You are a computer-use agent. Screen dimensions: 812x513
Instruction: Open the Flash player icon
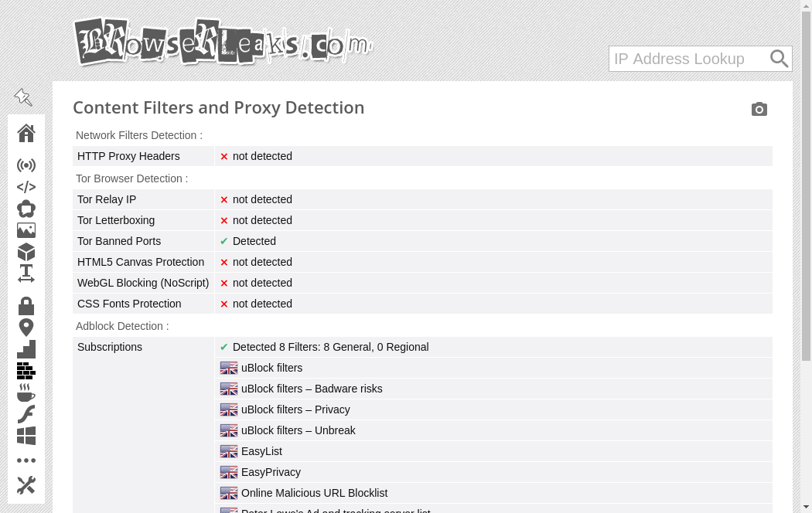tap(26, 414)
